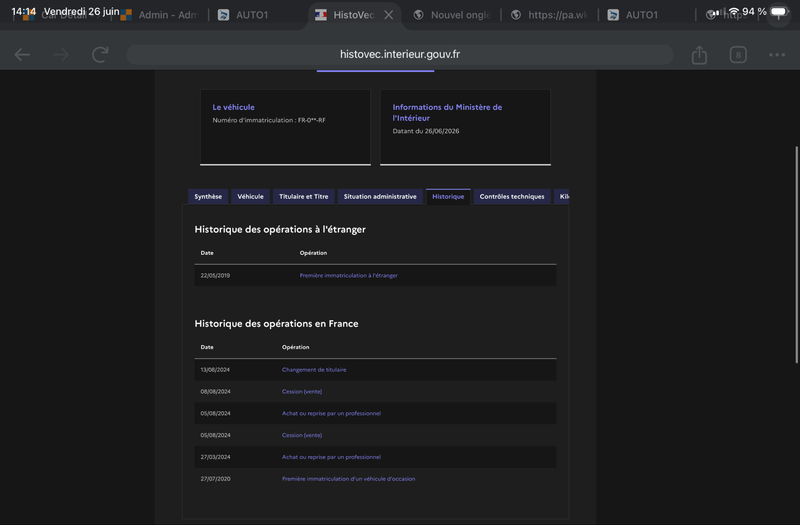Switch to the Admin browser tab
Viewport: 800px width, 525px height.
[160, 15]
